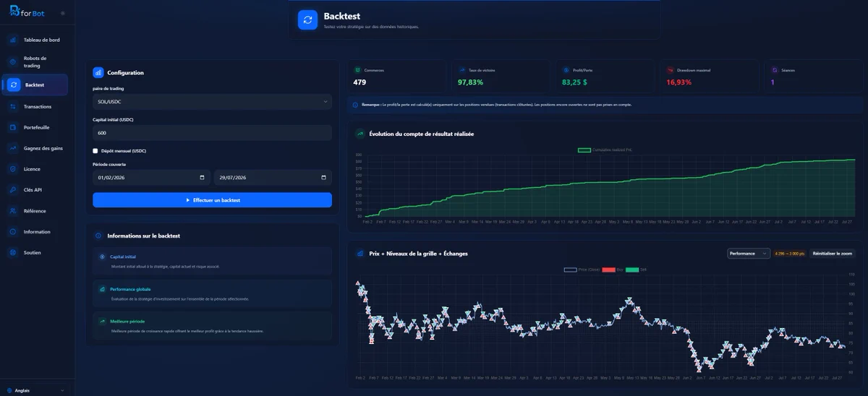Go to Robots de trading page
The width and height of the screenshot is (868, 396).
point(35,61)
